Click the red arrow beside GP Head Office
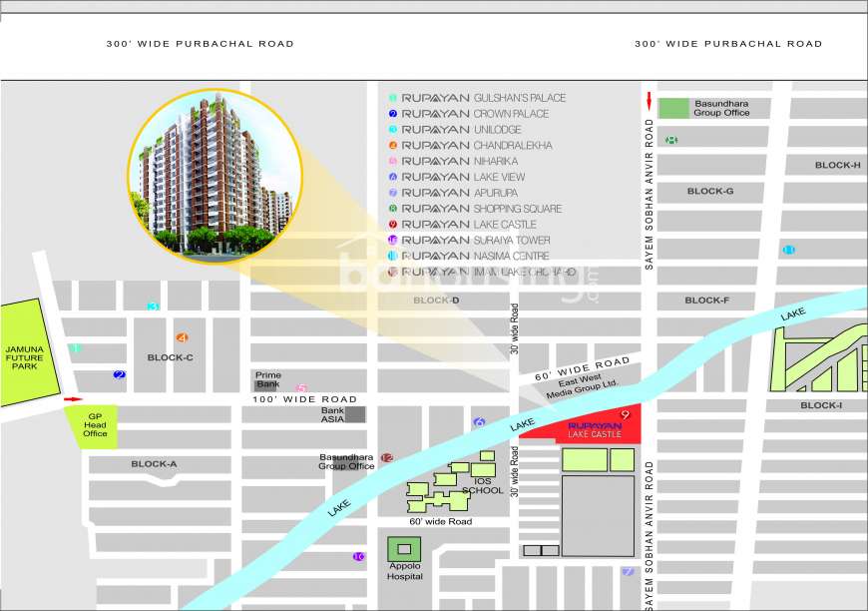The height and width of the screenshot is (611, 868). [73, 398]
